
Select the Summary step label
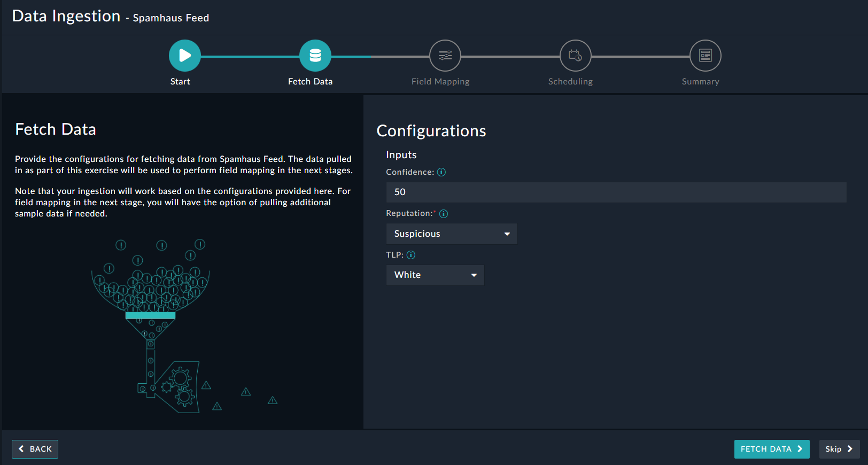(700, 82)
